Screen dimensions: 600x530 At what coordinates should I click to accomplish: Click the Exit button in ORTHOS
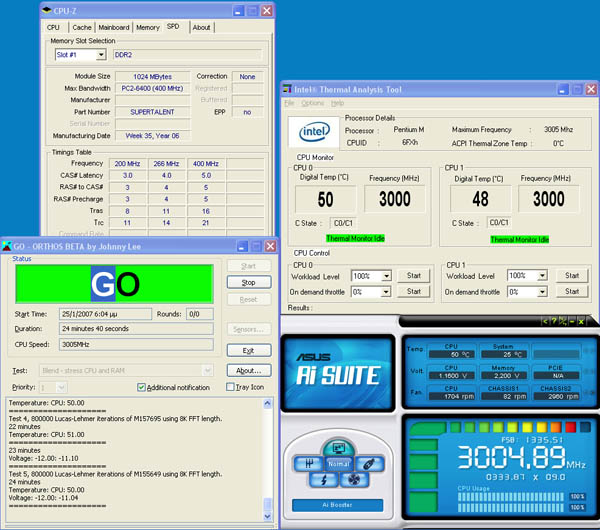click(x=249, y=350)
